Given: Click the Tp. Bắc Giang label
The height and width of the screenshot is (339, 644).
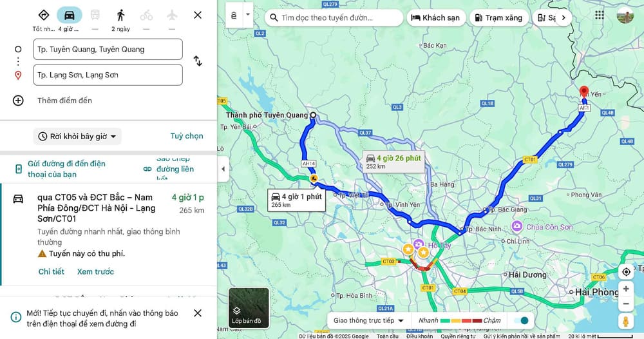Looking at the screenshot, I should pyautogui.click(x=507, y=209).
